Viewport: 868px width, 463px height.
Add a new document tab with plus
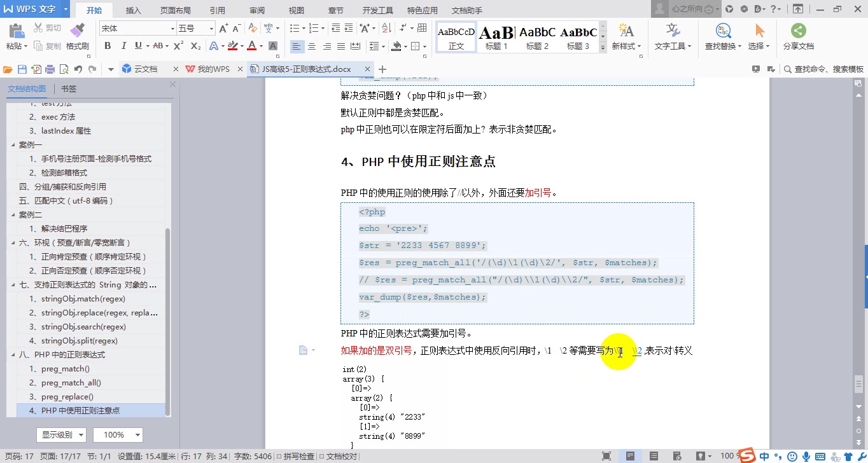click(382, 69)
